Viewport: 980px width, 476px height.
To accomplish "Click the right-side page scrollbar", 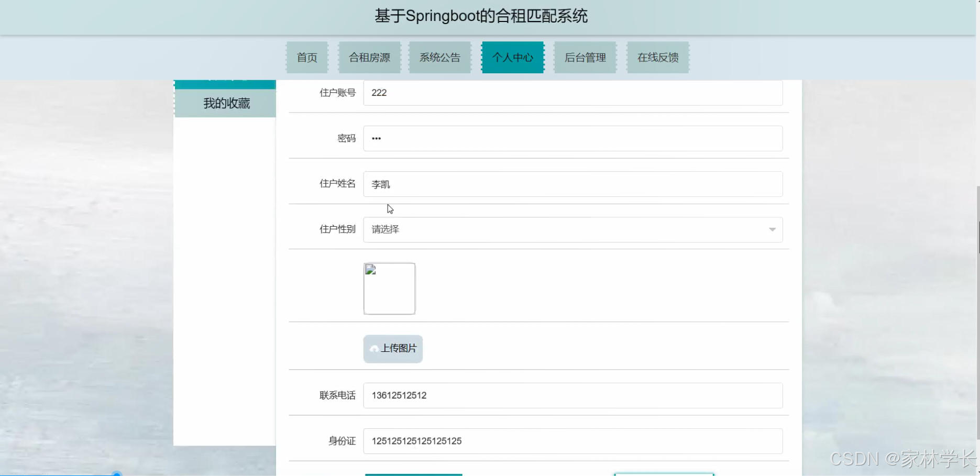I will (x=977, y=238).
